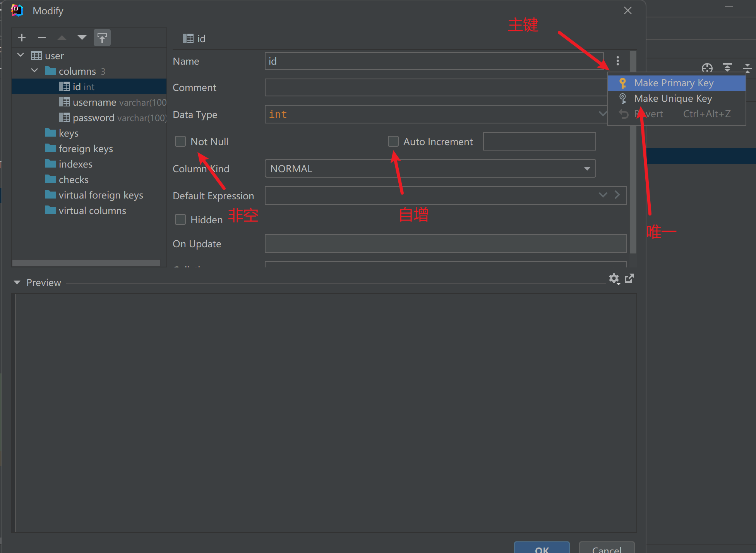The image size is (756, 553).
Task: Enable the Not Null checkbox
Action: click(x=180, y=141)
